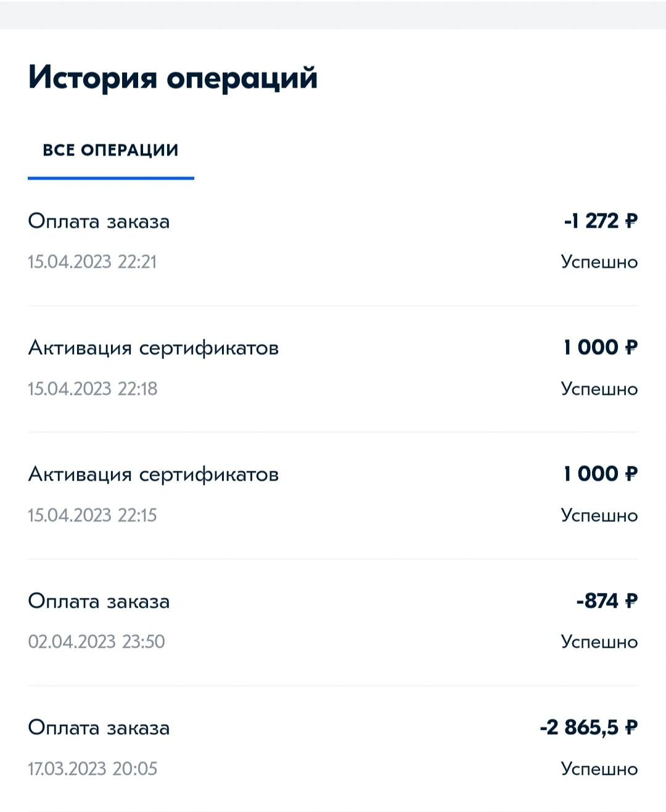This screenshot has width=666, height=812.
Task: Open Активация сертификатов at 22:18
Action: pos(333,369)
